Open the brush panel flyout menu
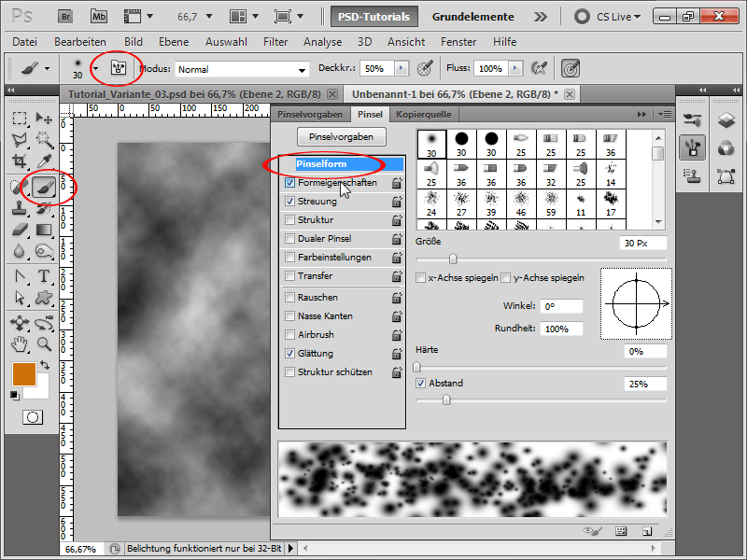Screen dimensions: 747x560 (x=665, y=114)
